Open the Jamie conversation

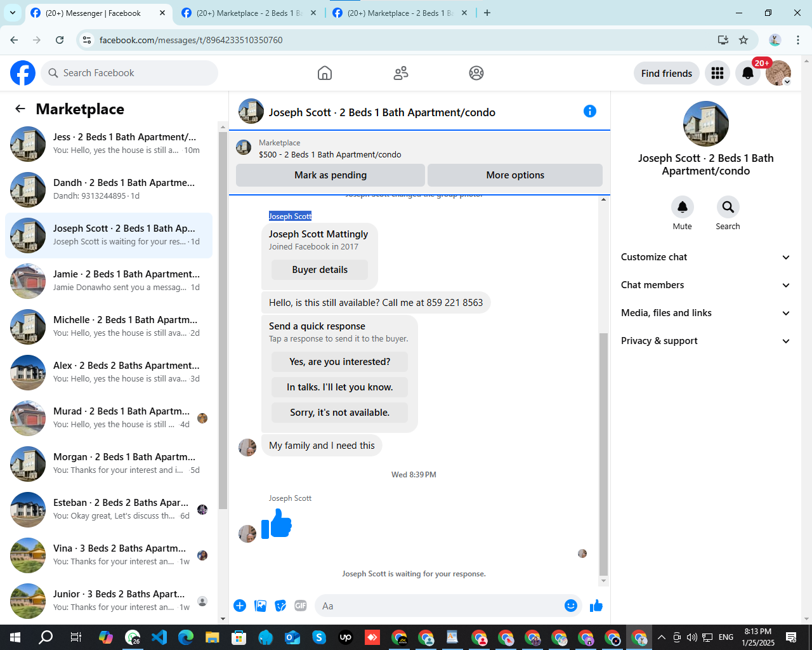[109, 281]
